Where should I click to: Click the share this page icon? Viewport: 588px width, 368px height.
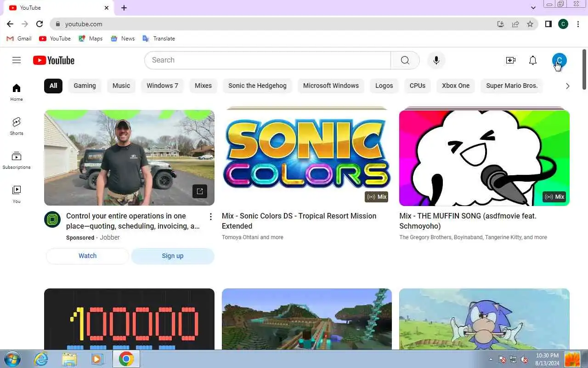click(x=515, y=24)
